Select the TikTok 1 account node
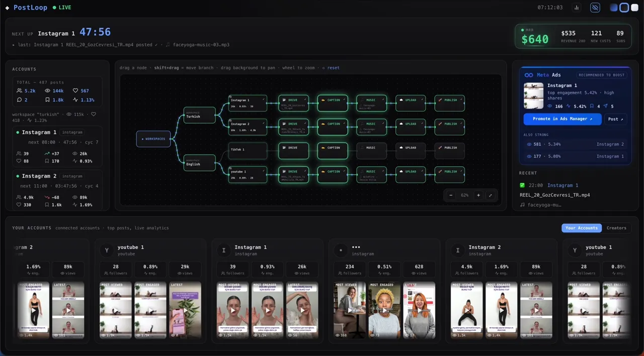The image size is (644, 356). click(x=248, y=151)
